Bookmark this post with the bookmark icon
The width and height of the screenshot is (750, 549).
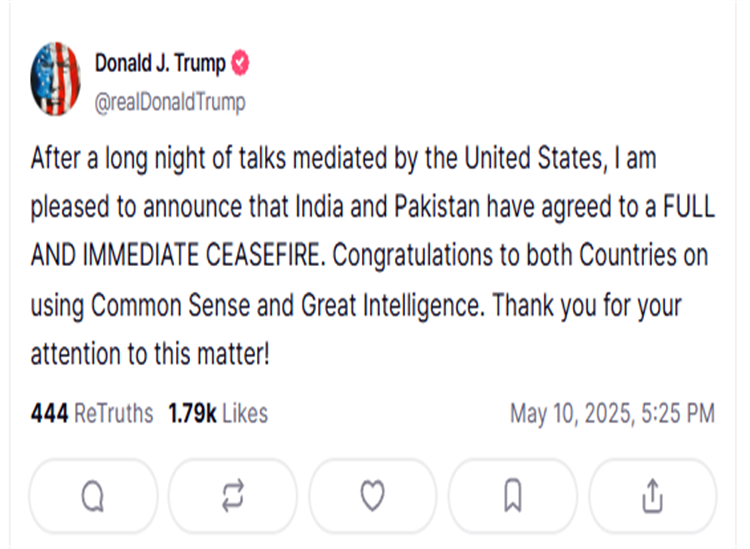pyautogui.click(x=512, y=496)
